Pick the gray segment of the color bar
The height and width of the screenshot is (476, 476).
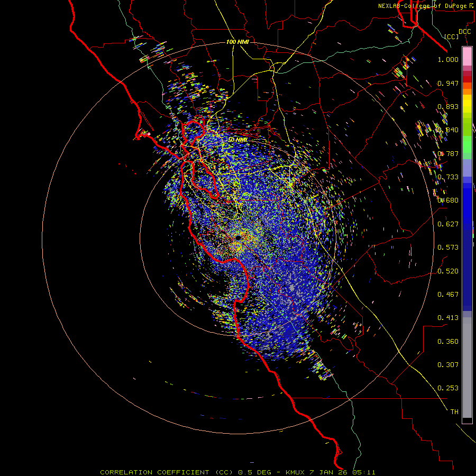(467, 368)
